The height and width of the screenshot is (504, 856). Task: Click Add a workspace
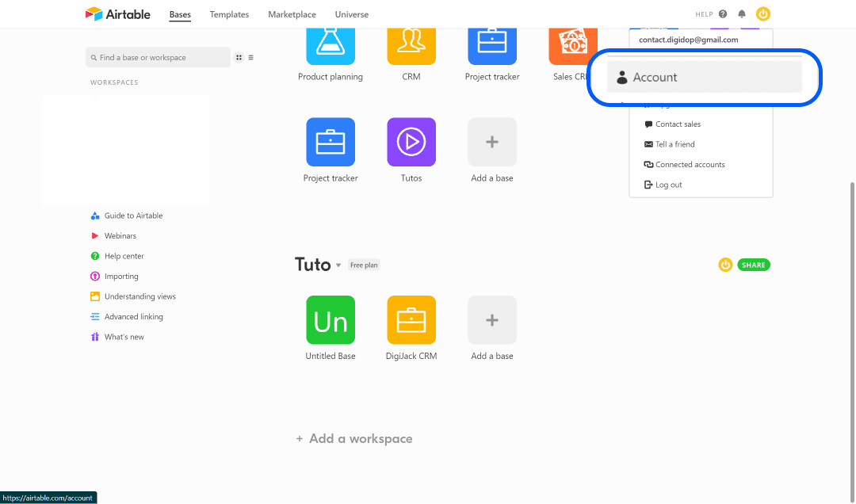pyautogui.click(x=354, y=438)
